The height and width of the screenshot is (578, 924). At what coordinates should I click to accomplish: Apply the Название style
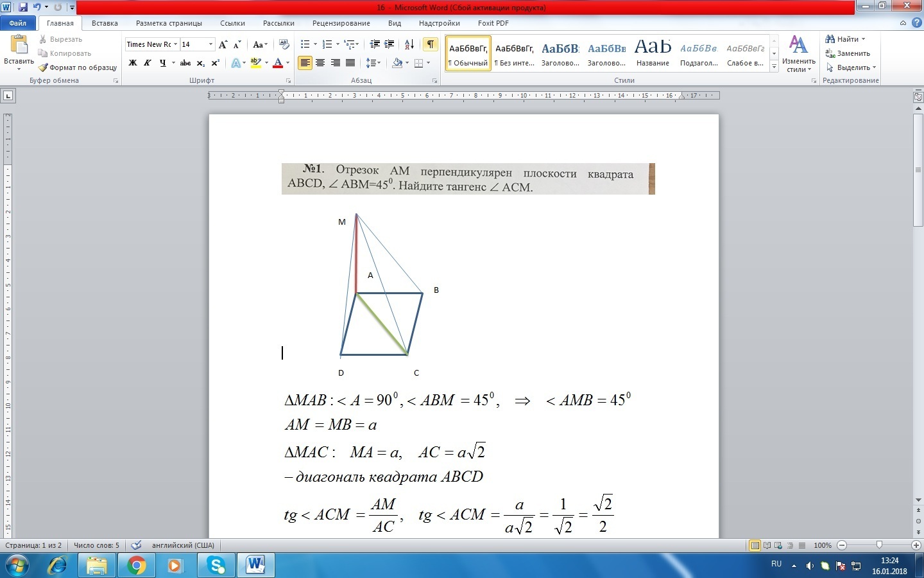(653, 53)
